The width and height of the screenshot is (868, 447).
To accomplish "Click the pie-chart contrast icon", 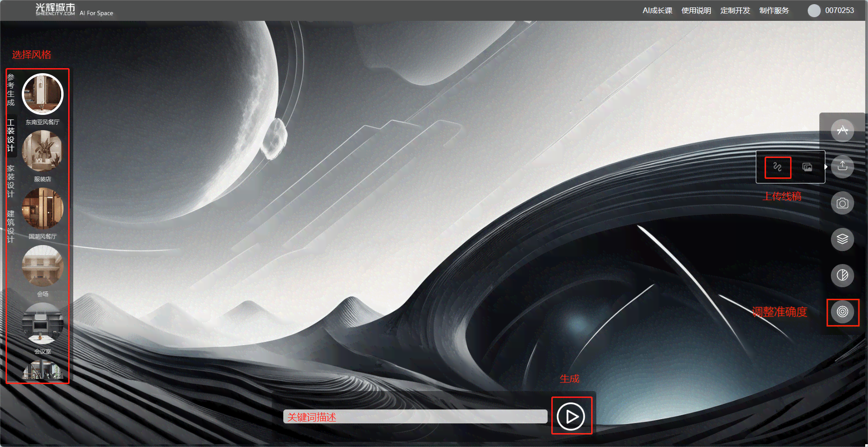I will pos(842,275).
